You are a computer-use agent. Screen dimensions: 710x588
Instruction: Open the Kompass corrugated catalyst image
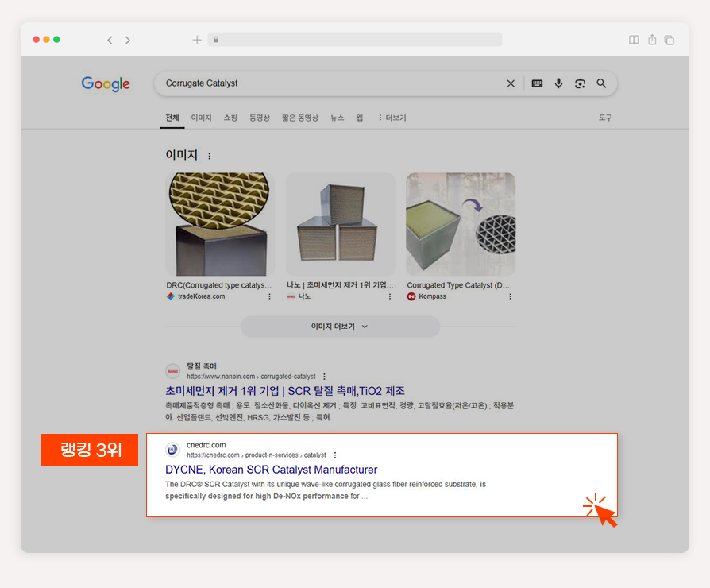coord(461,224)
